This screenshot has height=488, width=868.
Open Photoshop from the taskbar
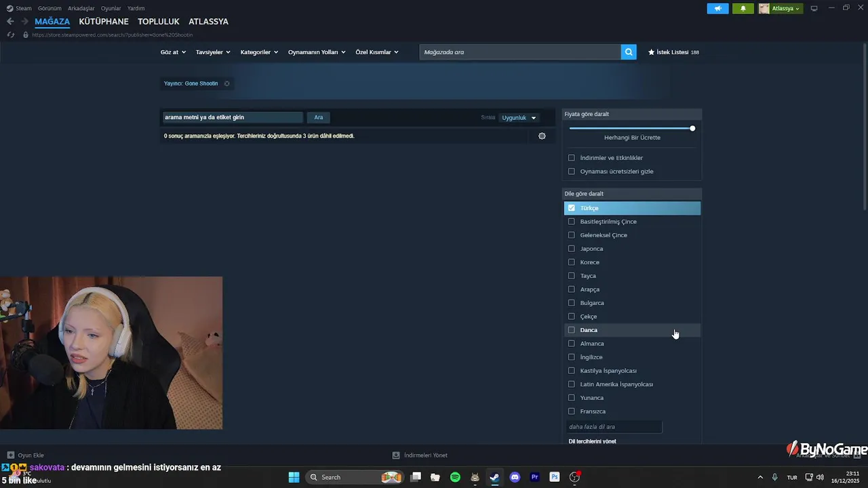(x=555, y=477)
